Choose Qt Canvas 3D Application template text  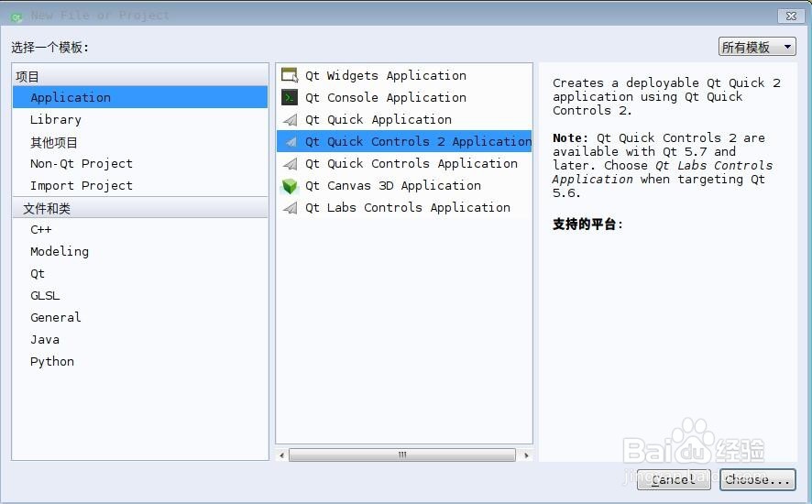(393, 185)
